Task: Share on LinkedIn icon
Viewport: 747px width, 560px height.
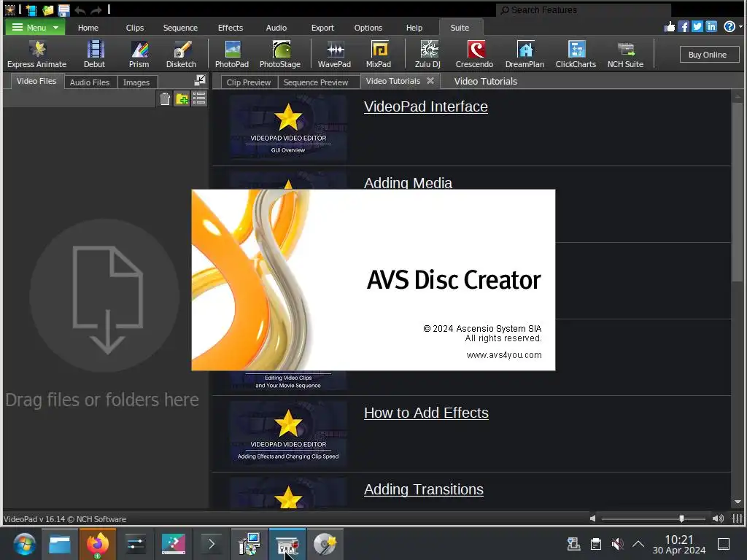Action: pyautogui.click(x=711, y=27)
